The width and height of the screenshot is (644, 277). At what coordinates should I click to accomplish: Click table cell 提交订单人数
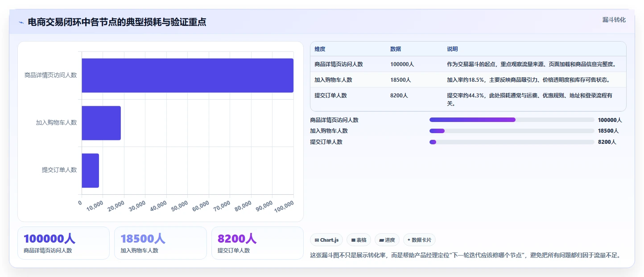tap(330, 96)
